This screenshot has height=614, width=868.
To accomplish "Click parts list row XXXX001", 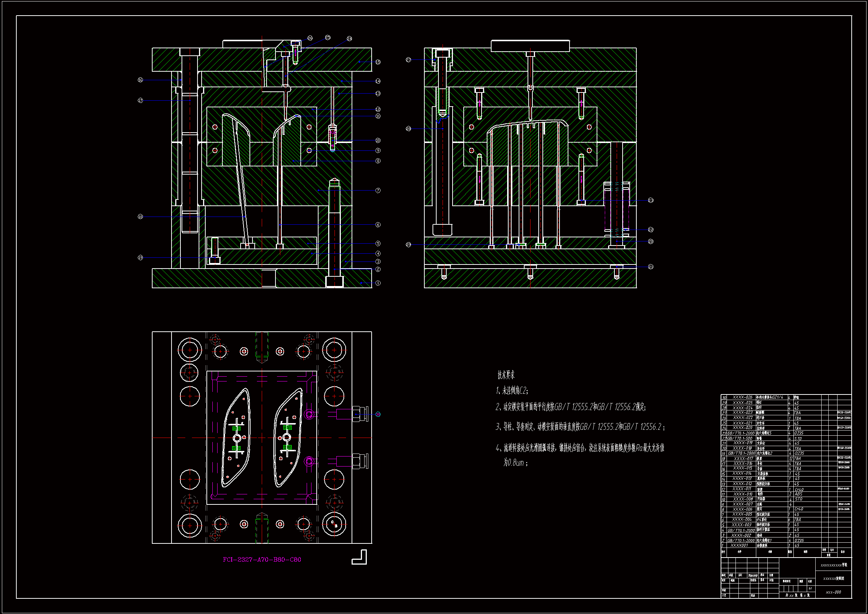I will pos(739,546).
